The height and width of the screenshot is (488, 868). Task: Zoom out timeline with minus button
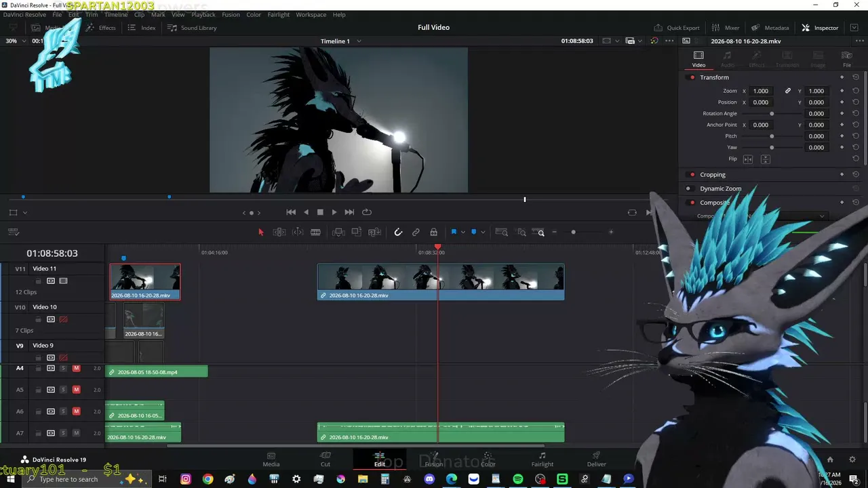click(554, 232)
